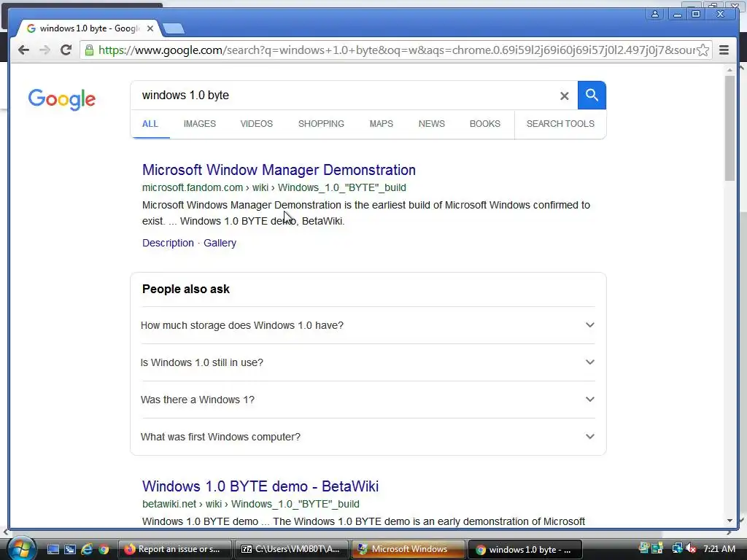This screenshot has height=560, width=747.
Task: Clear the search box with the X
Action: tap(564, 96)
